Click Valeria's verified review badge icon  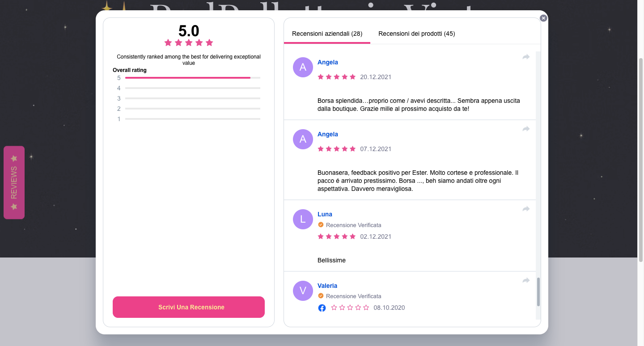[x=321, y=296]
